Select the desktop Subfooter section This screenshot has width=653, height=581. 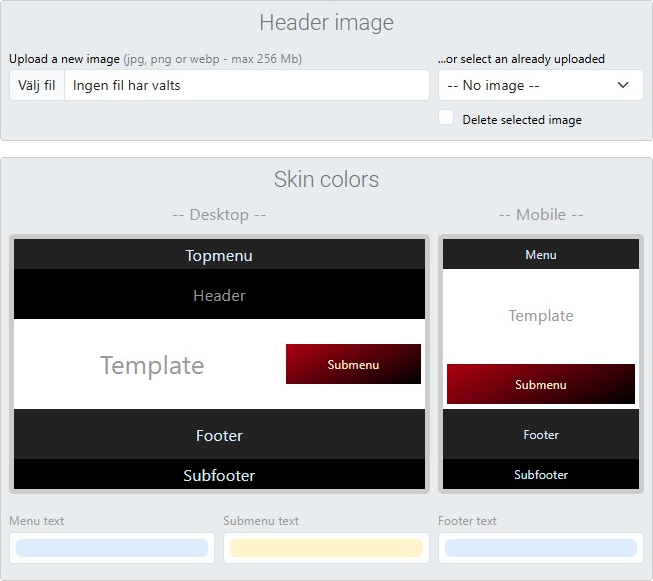tap(219, 475)
